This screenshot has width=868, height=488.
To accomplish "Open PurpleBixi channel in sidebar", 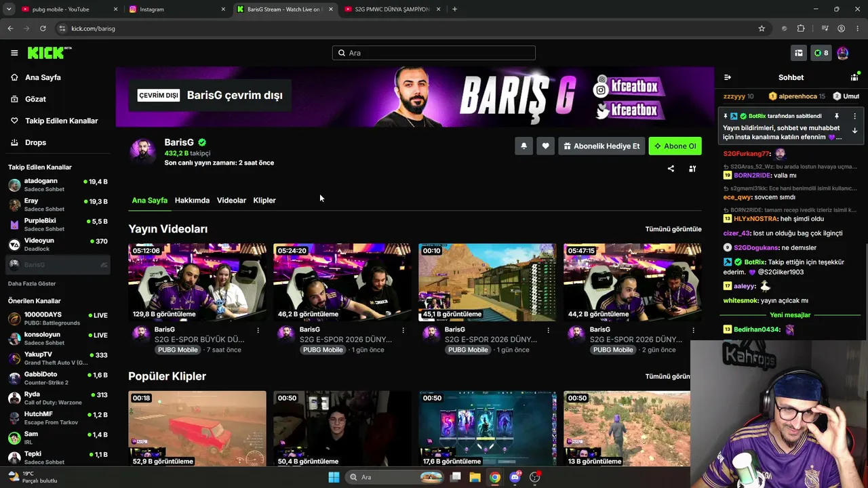I will point(58,224).
